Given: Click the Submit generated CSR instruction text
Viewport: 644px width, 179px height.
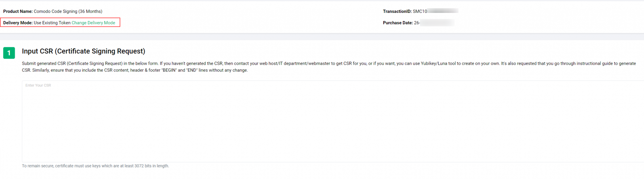Looking at the screenshot, I should [72, 64].
